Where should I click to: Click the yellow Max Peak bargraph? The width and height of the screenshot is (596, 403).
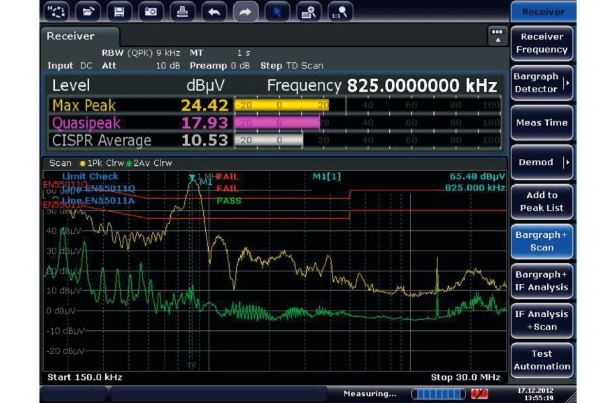pyautogui.click(x=282, y=105)
